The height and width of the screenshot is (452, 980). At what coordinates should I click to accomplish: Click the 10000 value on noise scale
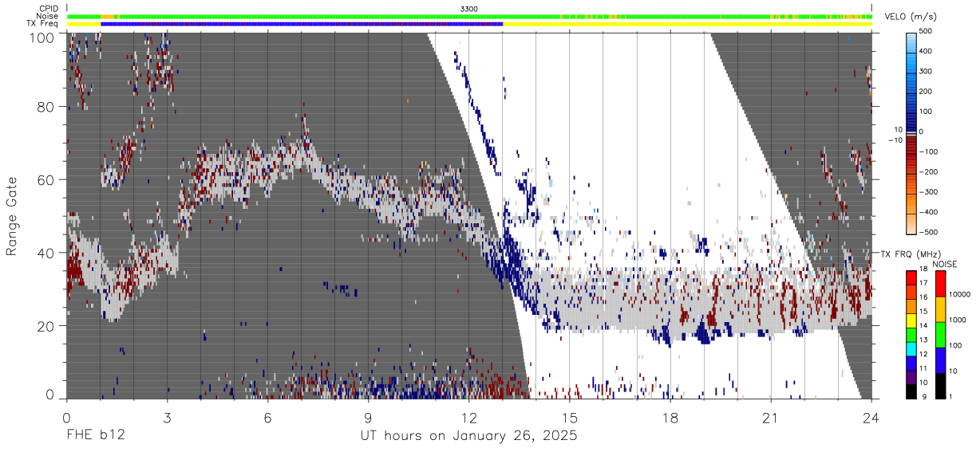(961, 294)
